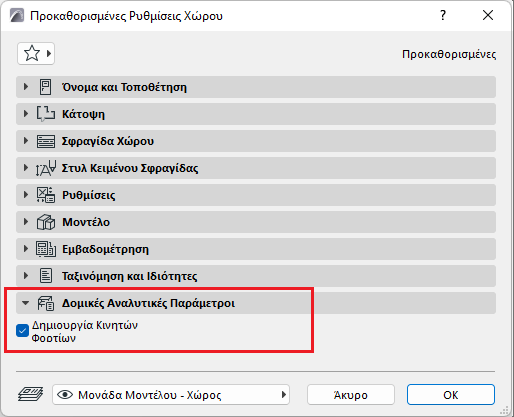The width and height of the screenshot is (514, 417).
Task: Click the Ταξινόμηση και Ιδιότητες document icon
Action: (x=46, y=276)
